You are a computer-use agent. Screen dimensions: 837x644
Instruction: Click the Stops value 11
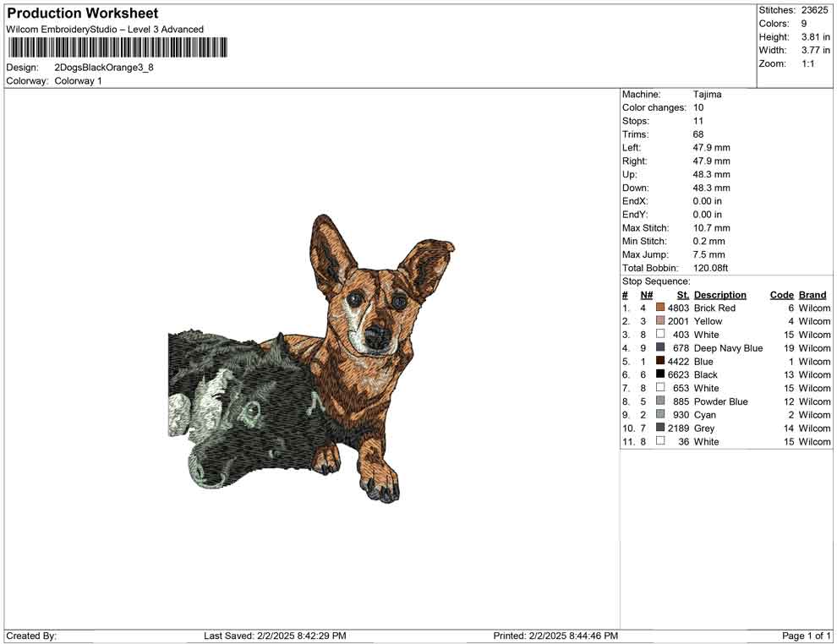[x=698, y=121]
